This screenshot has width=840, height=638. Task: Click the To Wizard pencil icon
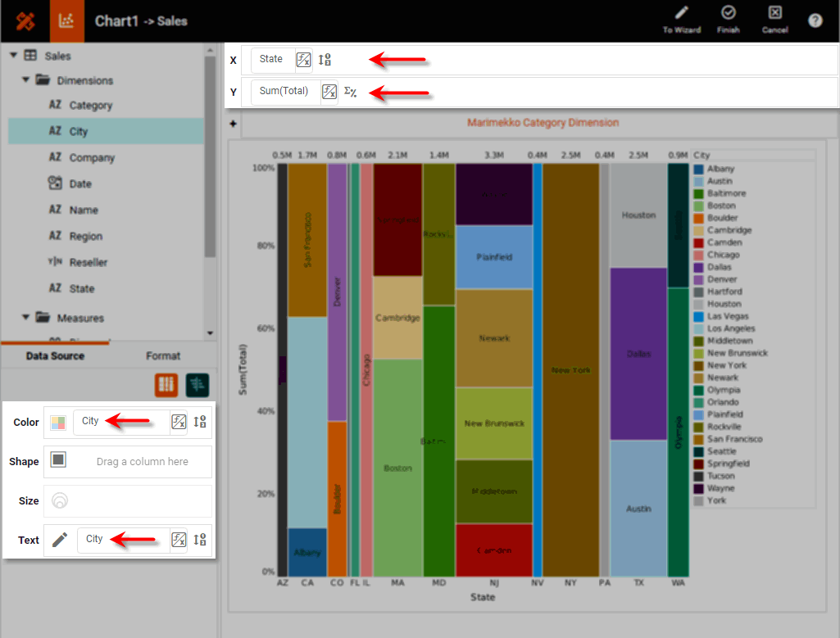pos(681,13)
